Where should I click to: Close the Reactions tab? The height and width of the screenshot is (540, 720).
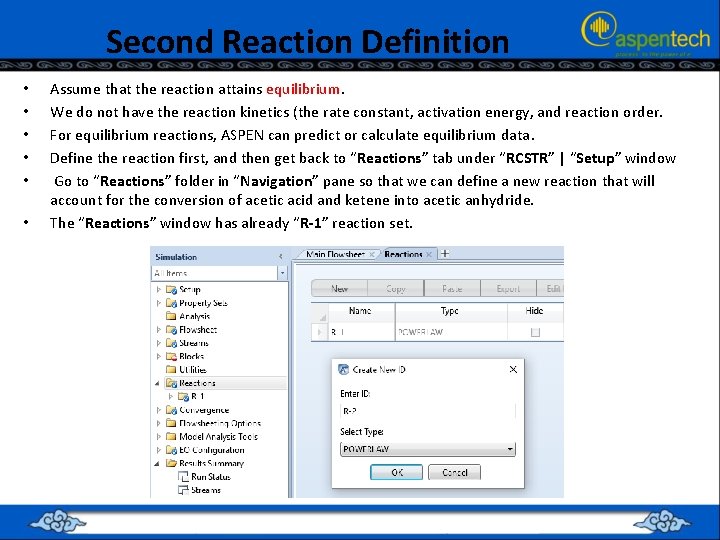[x=429, y=254]
